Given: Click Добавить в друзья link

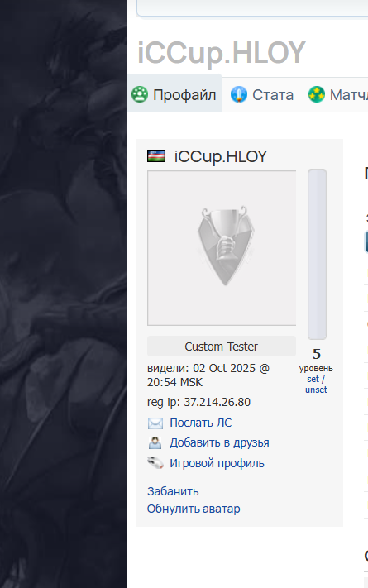Looking at the screenshot, I should 219,443.
